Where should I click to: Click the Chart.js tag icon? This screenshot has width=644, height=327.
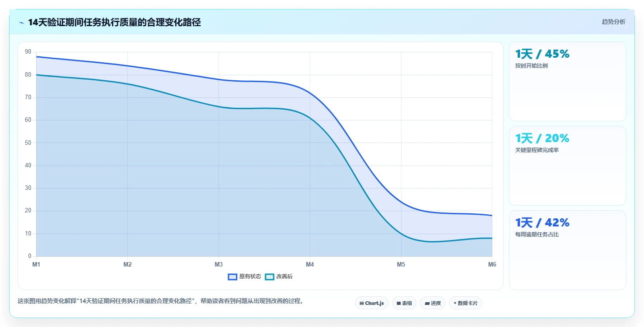(x=362, y=304)
